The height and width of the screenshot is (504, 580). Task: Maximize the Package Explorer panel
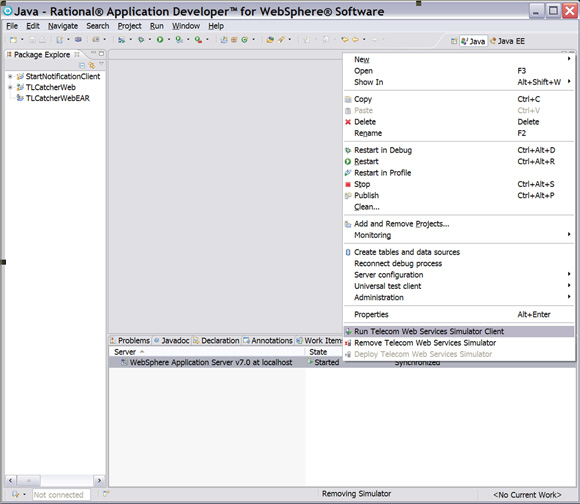[101, 54]
